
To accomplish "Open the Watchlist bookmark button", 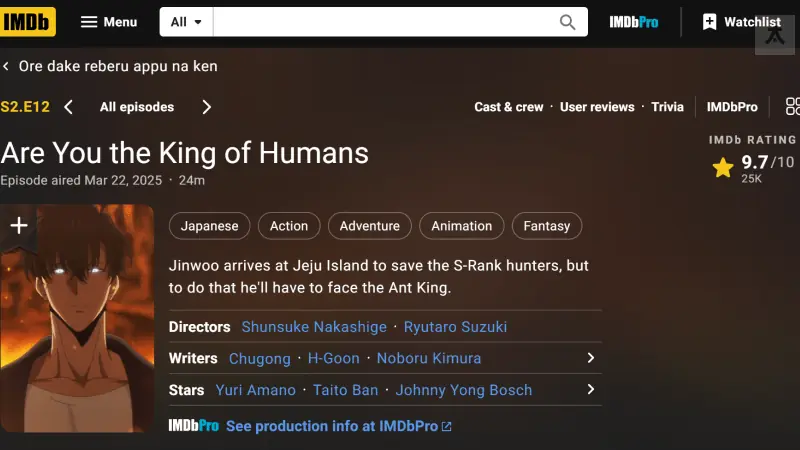I will 741,22.
